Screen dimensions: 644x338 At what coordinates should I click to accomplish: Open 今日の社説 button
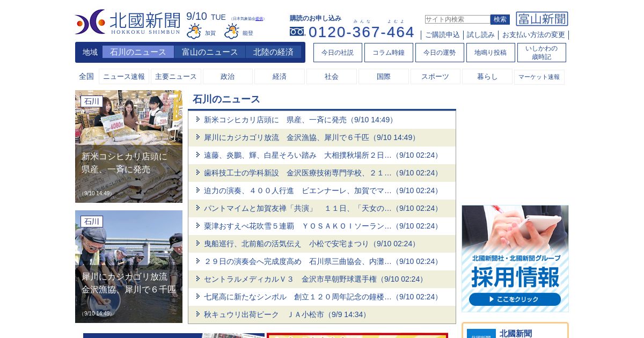[x=338, y=53]
